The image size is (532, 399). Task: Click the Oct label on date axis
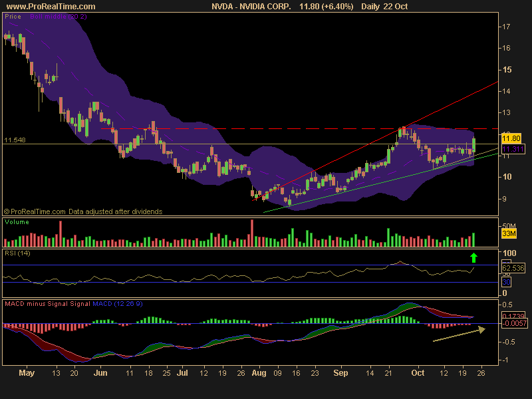pyautogui.click(x=418, y=373)
